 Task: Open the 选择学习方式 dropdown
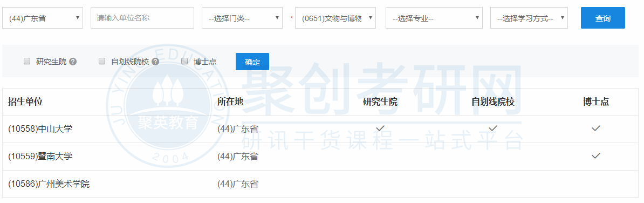[x=529, y=18]
